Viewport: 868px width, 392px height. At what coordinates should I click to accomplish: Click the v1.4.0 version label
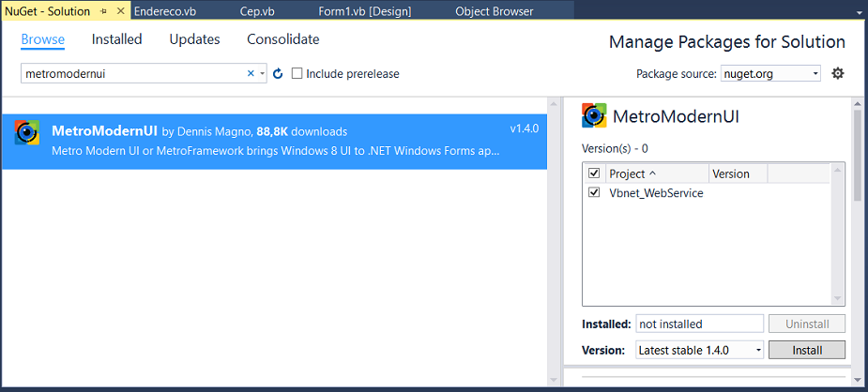(x=525, y=128)
